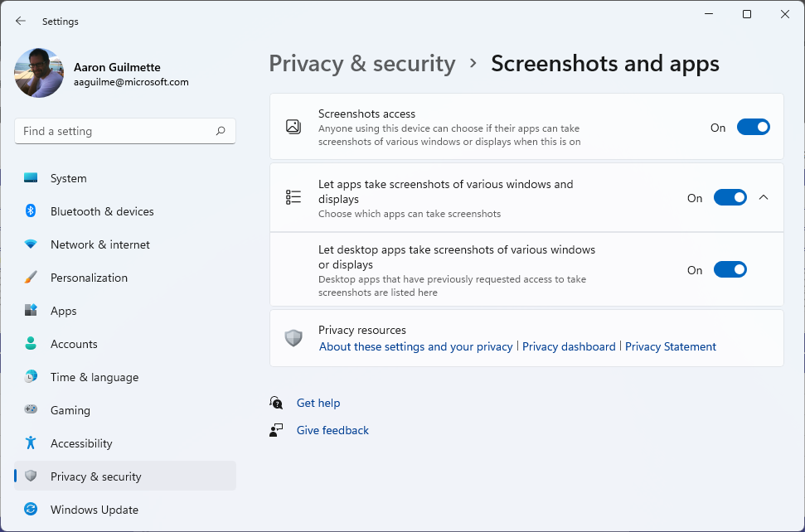Viewport: 805px width, 532px height.
Task: Click the Find a setting search box
Action: pyautogui.click(x=116, y=131)
